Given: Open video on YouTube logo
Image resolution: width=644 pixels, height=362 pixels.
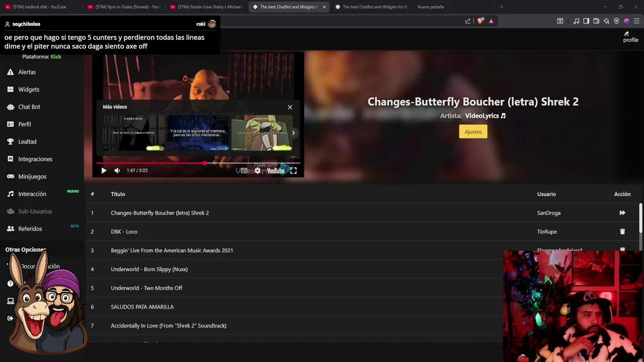Looking at the screenshot, I should point(275,171).
